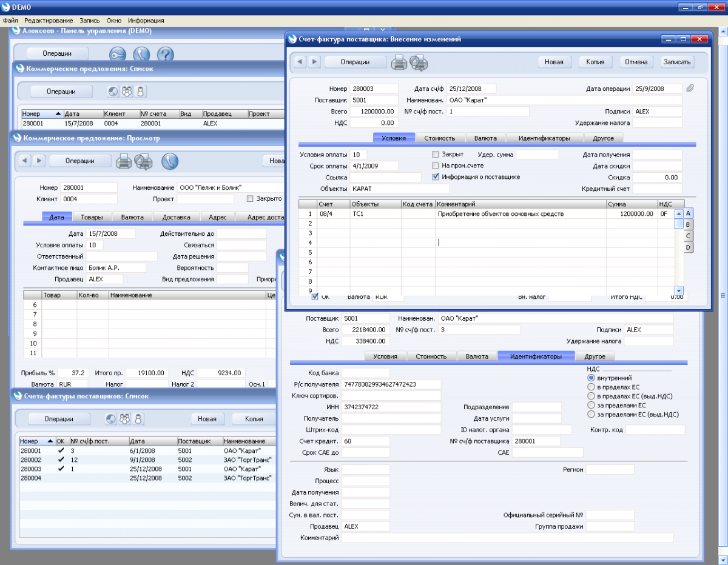
Task: Click group-of-people icon in Коммерческие предложения list
Action: 126,92
